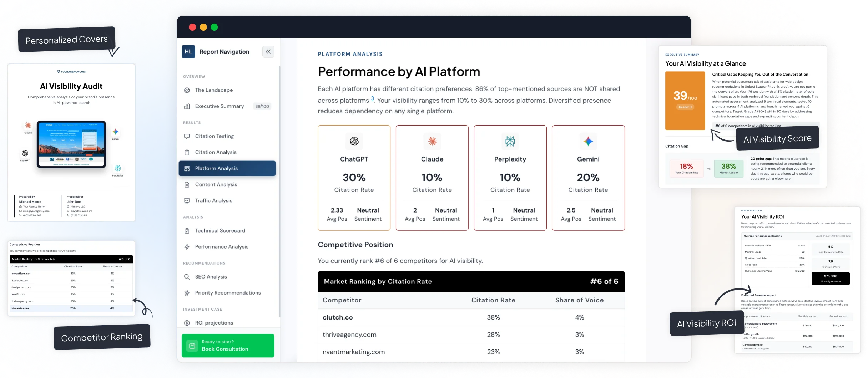
Task: Click the Gemini logo icon
Action: tap(588, 141)
